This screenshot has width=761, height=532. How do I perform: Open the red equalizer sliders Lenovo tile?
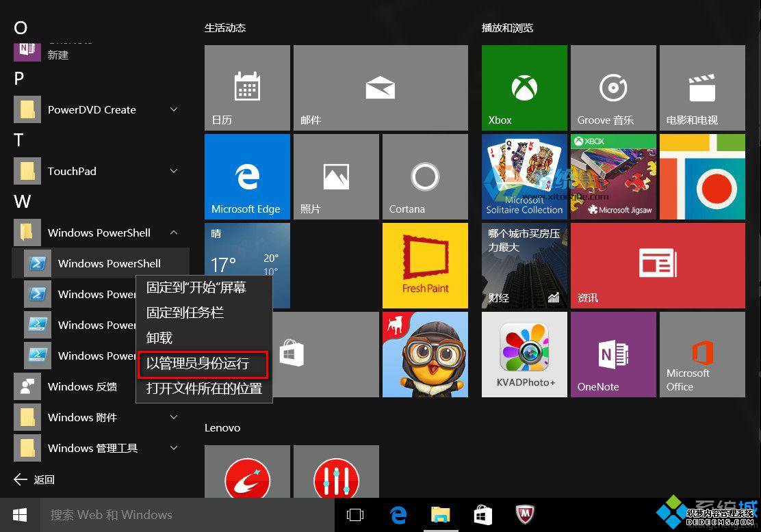coord(336,471)
